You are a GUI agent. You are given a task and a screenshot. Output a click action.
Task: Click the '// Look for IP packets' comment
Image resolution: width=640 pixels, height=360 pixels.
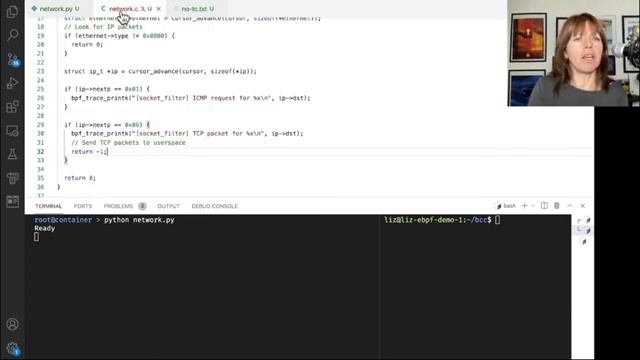click(x=103, y=27)
